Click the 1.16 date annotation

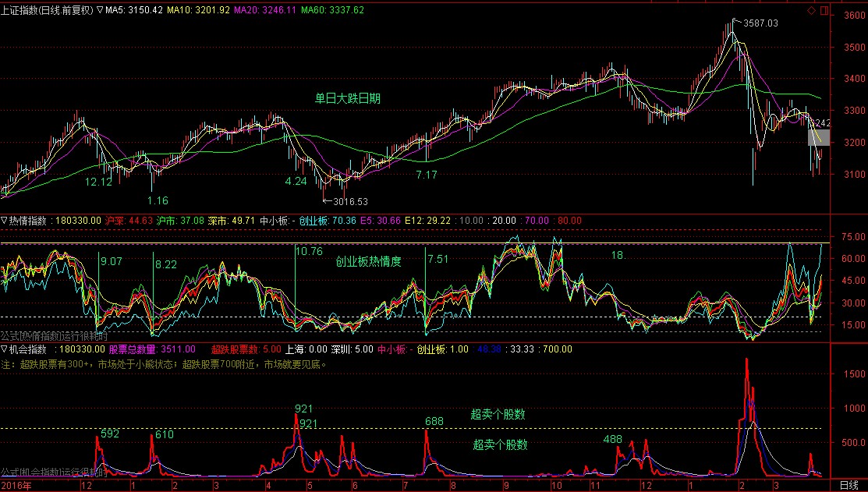point(158,200)
